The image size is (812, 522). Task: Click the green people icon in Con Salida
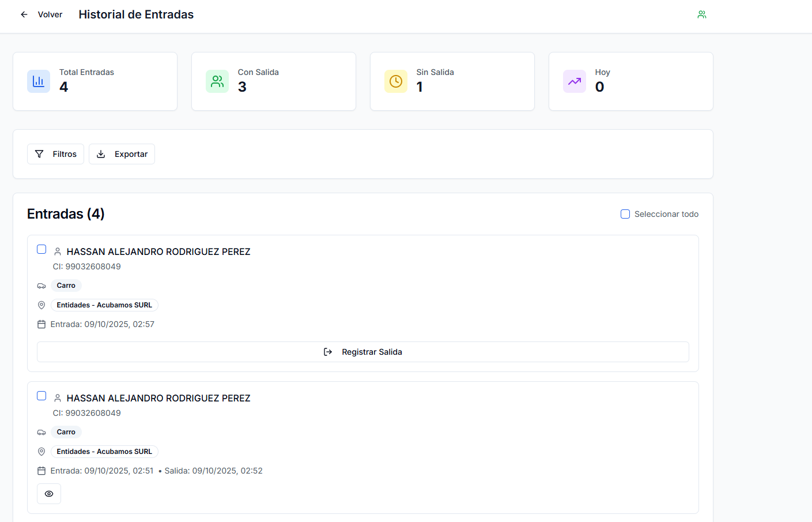(x=217, y=81)
